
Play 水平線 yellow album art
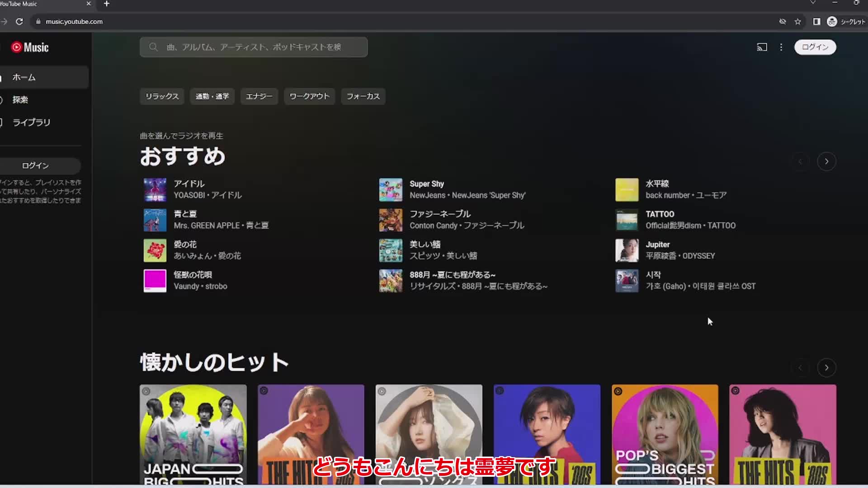[x=627, y=190]
